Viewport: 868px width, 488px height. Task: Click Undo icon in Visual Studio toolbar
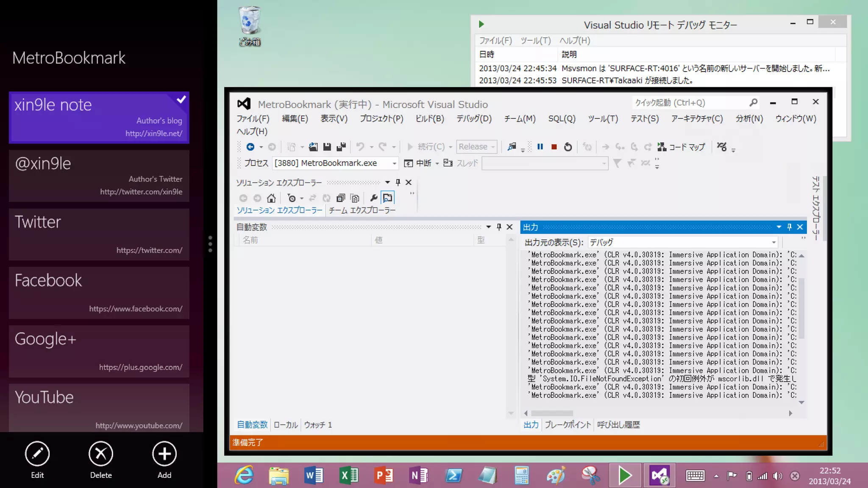point(360,147)
